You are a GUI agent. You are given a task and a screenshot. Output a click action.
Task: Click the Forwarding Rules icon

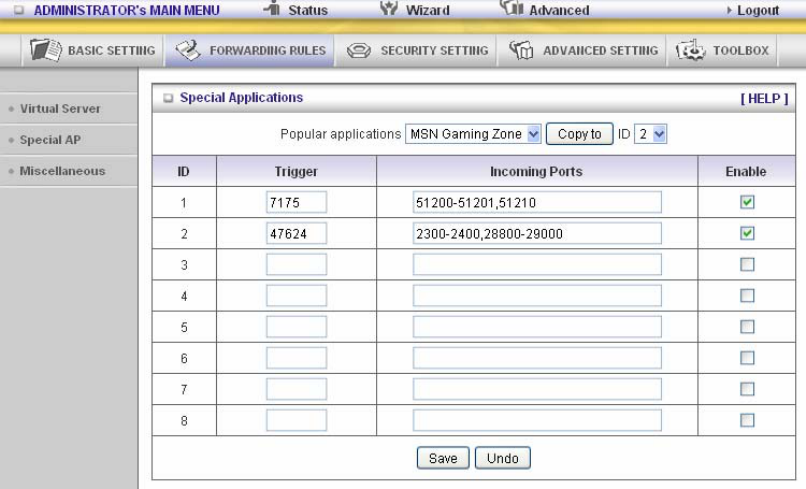[x=188, y=50]
